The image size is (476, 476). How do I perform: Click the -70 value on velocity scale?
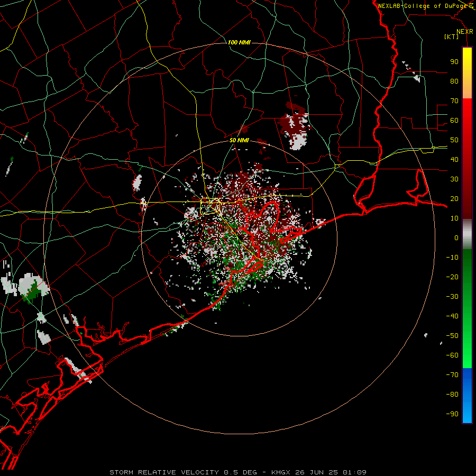click(x=452, y=375)
